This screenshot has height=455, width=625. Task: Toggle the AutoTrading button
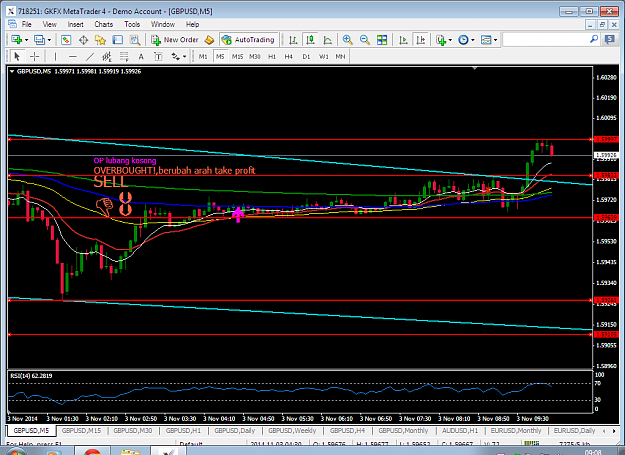coord(248,40)
